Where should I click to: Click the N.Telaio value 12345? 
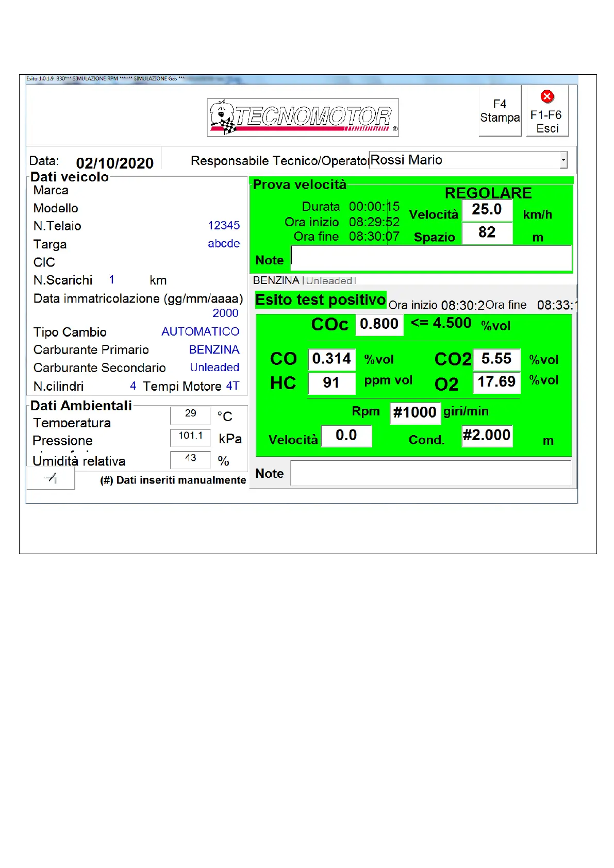point(224,226)
